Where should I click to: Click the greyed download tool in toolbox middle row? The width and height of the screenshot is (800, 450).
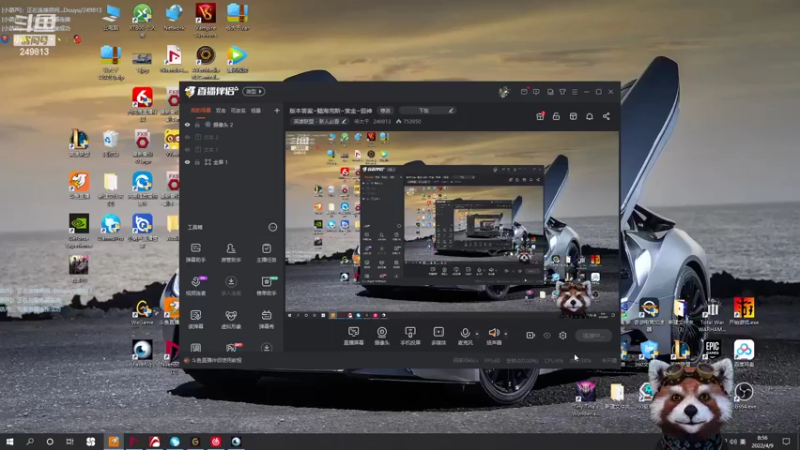[231, 286]
